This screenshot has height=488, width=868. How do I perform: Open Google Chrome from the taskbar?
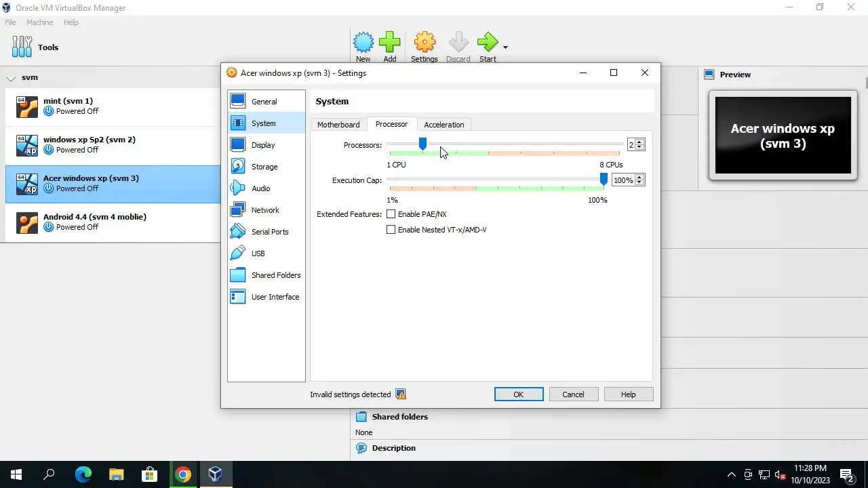point(182,474)
